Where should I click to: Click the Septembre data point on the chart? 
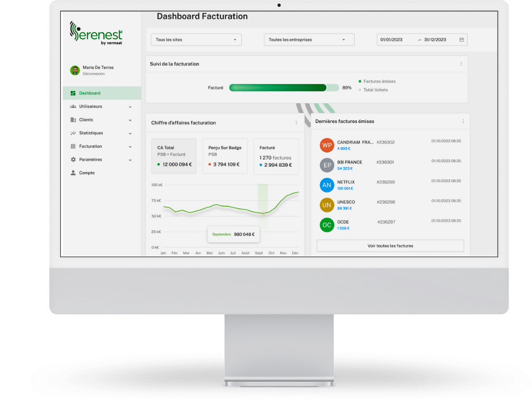(263, 213)
